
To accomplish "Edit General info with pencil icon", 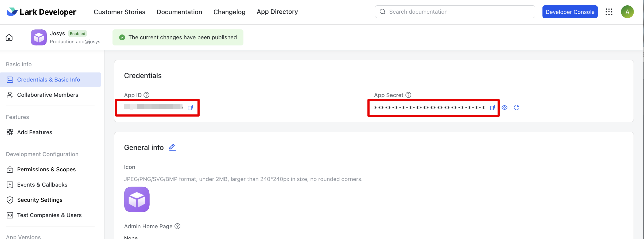I will click(x=172, y=147).
